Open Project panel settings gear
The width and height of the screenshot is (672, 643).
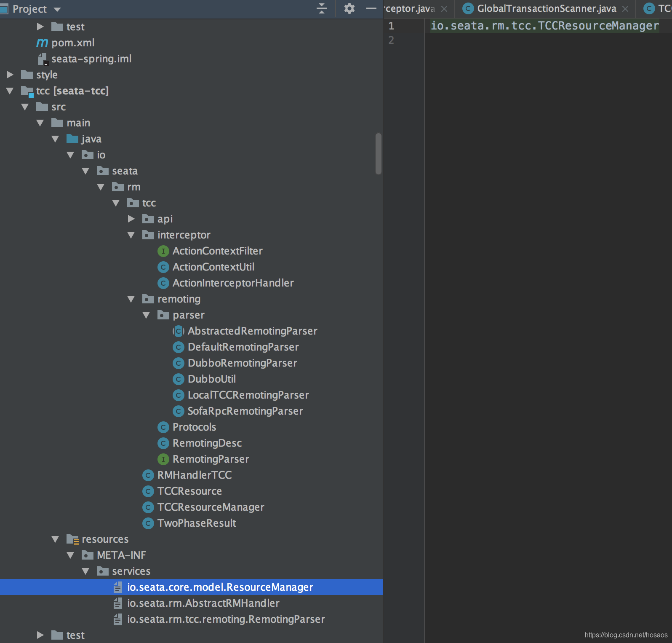click(349, 8)
